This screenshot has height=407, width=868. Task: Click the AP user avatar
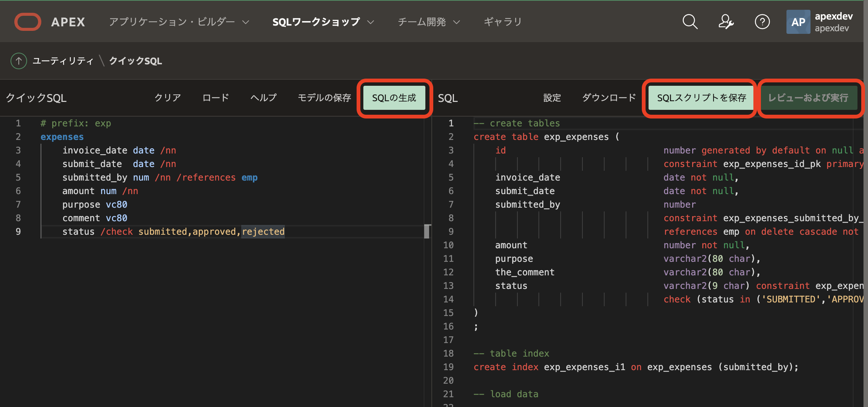click(798, 22)
